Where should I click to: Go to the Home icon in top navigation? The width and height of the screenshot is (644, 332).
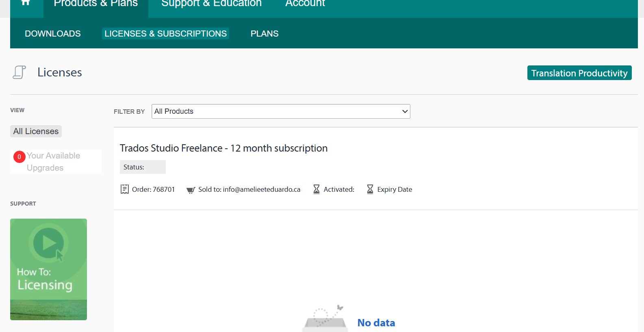tap(26, 3)
